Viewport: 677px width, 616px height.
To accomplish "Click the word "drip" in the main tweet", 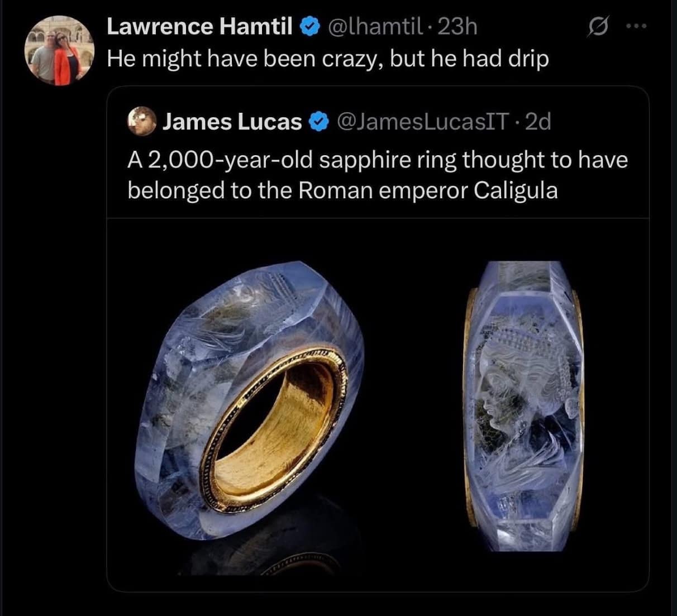I will pyautogui.click(x=528, y=59).
